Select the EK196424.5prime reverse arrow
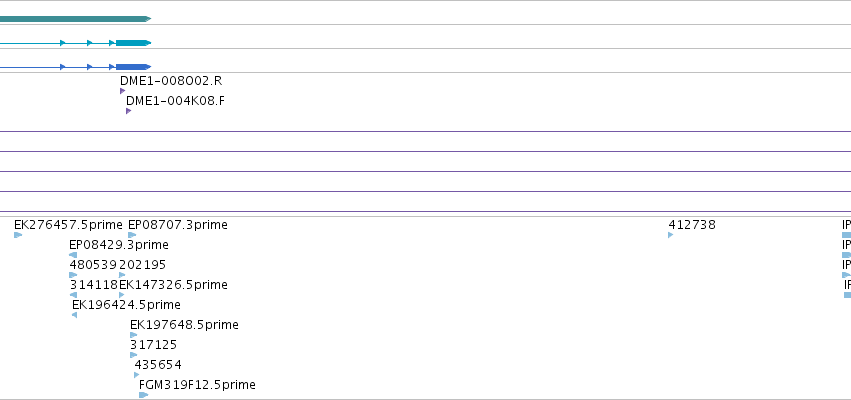This screenshot has height=400, width=851. (74, 315)
